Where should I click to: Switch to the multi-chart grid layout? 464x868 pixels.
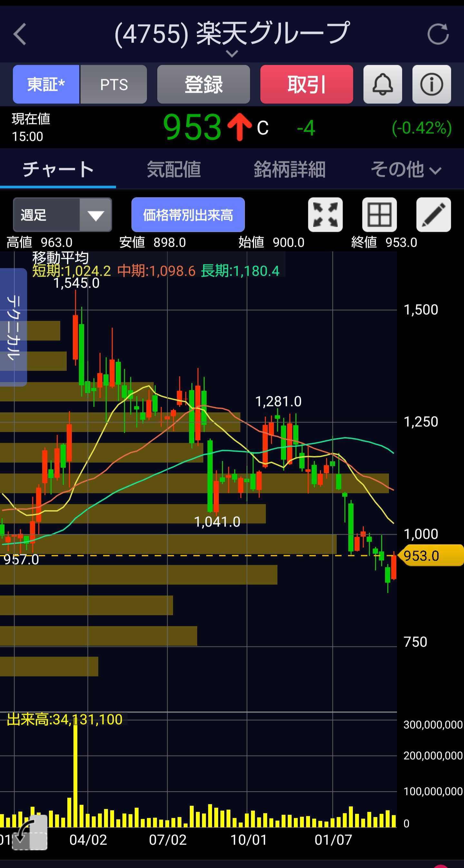[379, 215]
